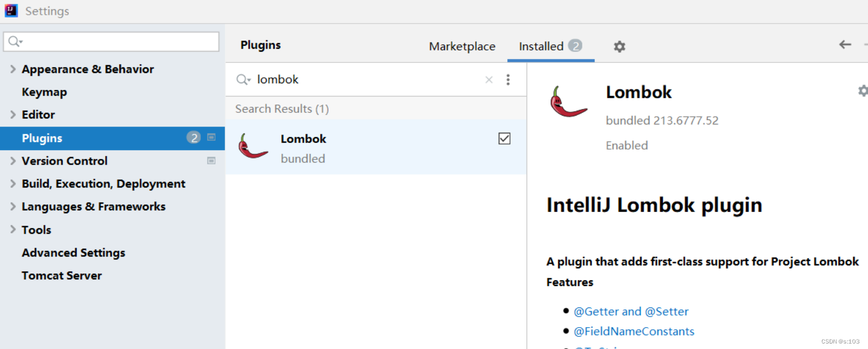This screenshot has height=349, width=868.
Task: Click the Plugins update count badge in sidebar
Action: [193, 138]
